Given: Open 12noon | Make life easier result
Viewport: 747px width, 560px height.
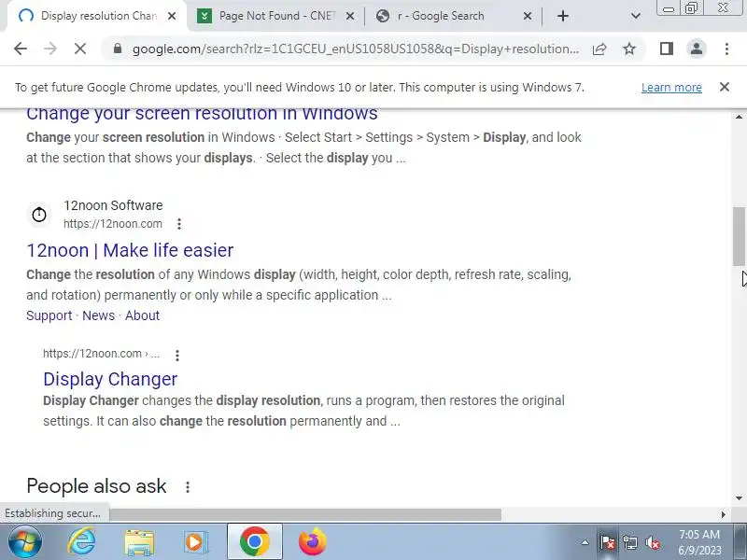Looking at the screenshot, I should coord(130,250).
